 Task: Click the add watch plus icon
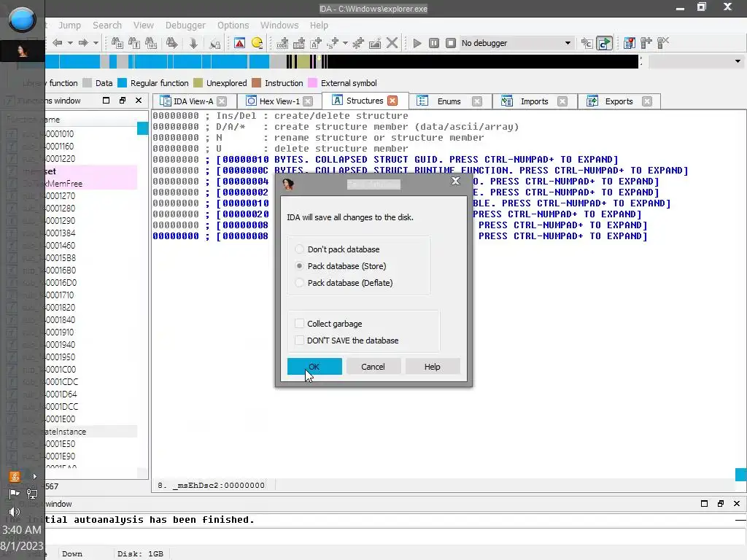(646, 43)
